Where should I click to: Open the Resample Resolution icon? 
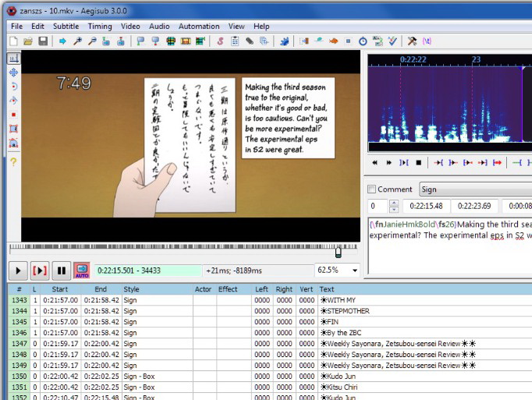(348, 41)
